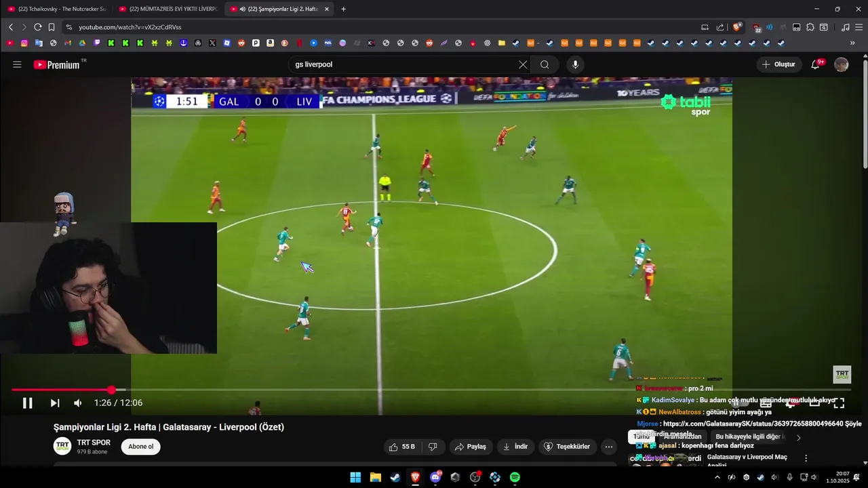868x488 pixels.
Task: Open Spotify from the taskbar
Action: click(x=515, y=477)
